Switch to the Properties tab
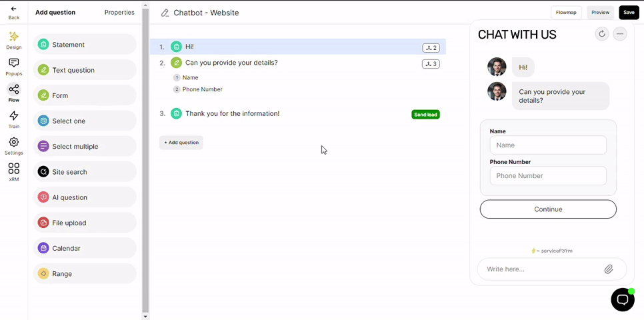Viewport: 644px width, 320px height. coord(119,12)
